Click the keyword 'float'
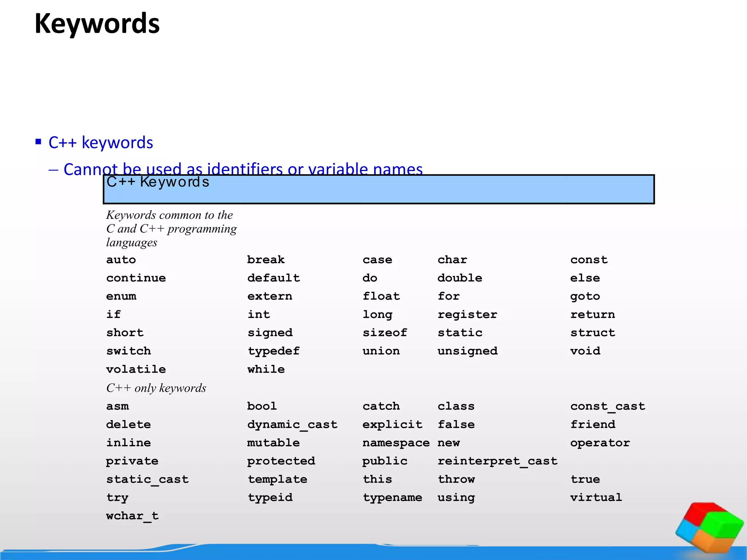Viewport: 747px width, 560px height. tap(381, 296)
